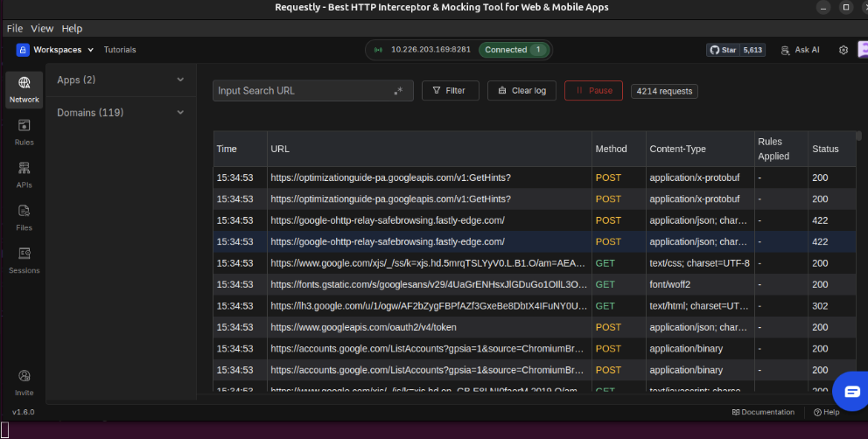868x439 pixels.
Task: Click the font/woff2 content-type cell
Action: point(700,284)
